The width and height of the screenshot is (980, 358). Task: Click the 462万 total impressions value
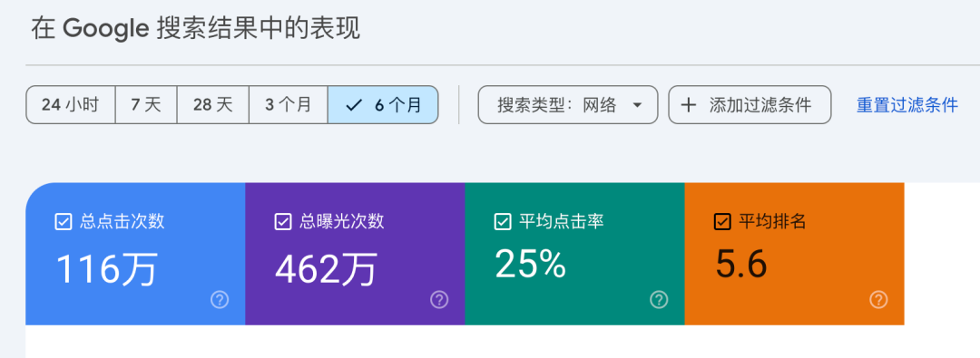[327, 270]
